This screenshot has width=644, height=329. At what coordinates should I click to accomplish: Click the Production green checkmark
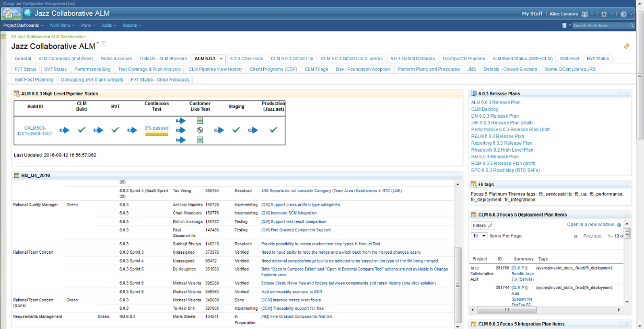[x=273, y=130]
